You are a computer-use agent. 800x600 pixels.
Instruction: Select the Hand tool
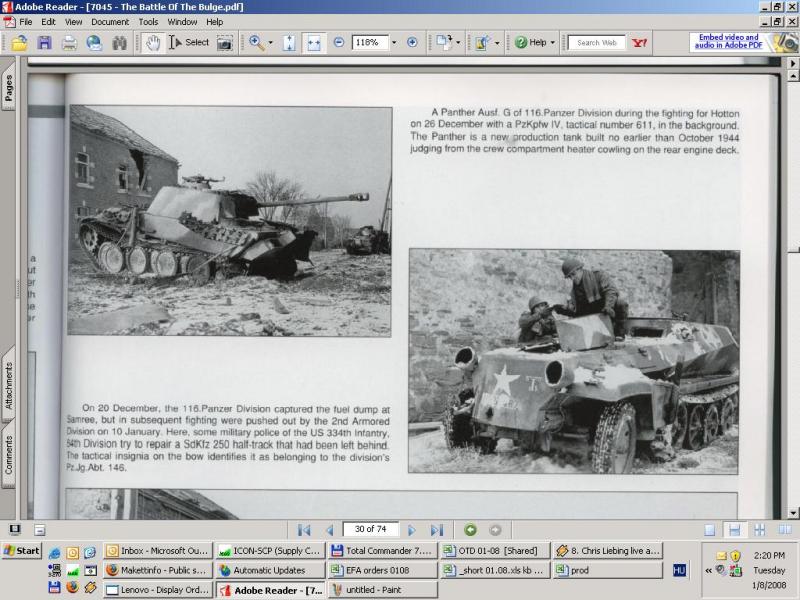point(152,43)
